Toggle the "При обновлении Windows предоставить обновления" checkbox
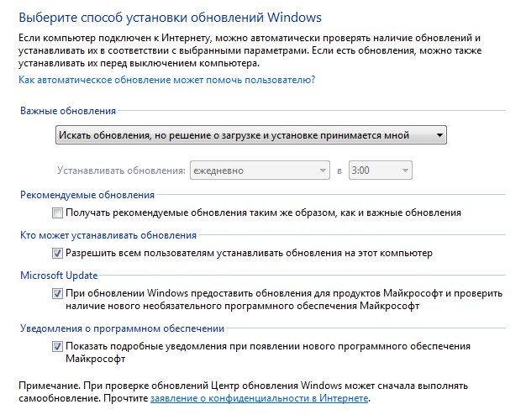 (58, 293)
